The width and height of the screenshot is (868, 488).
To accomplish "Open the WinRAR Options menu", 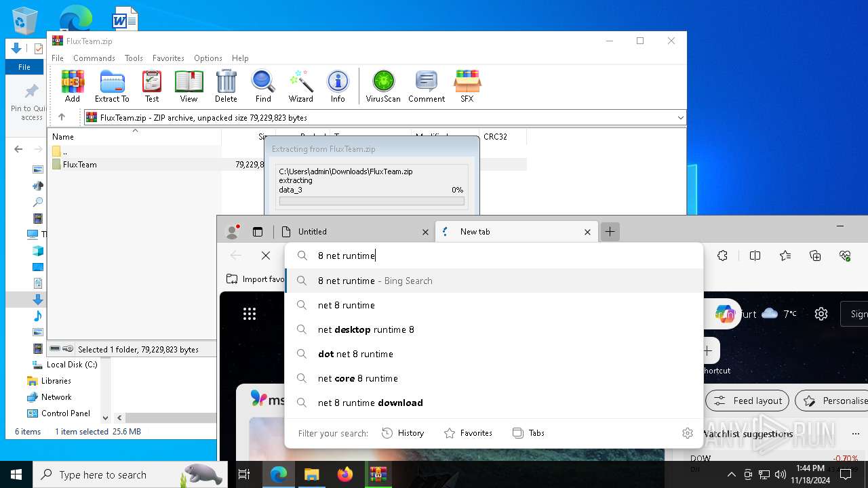I will pyautogui.click(x=208, y=58).
